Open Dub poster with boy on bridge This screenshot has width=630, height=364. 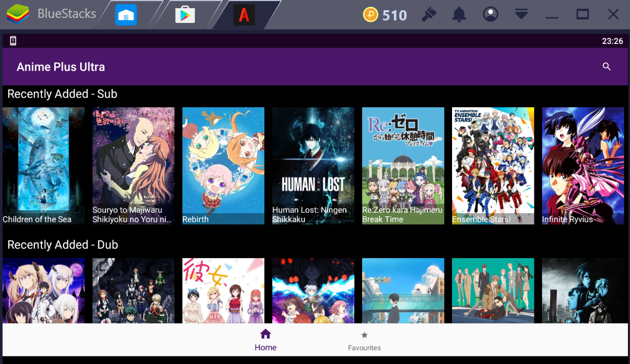click(403, 290)
